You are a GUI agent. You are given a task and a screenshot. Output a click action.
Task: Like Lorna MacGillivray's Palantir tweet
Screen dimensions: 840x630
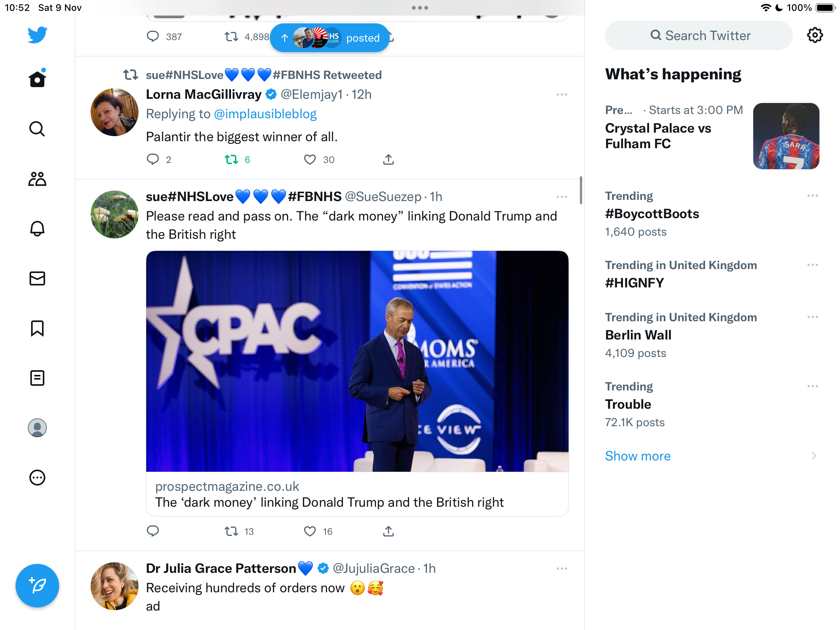(x=310, y=159)
